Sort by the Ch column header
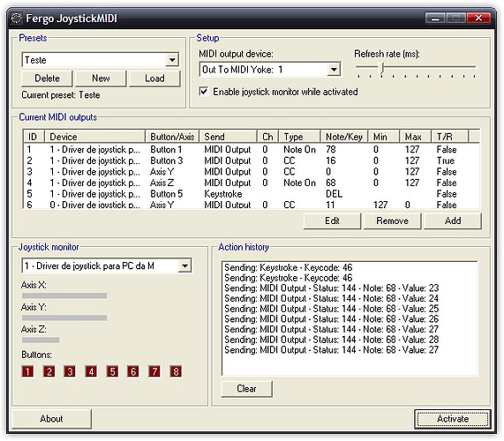The height and width of the screenshot is (441, 504). [x=267, y=137]
